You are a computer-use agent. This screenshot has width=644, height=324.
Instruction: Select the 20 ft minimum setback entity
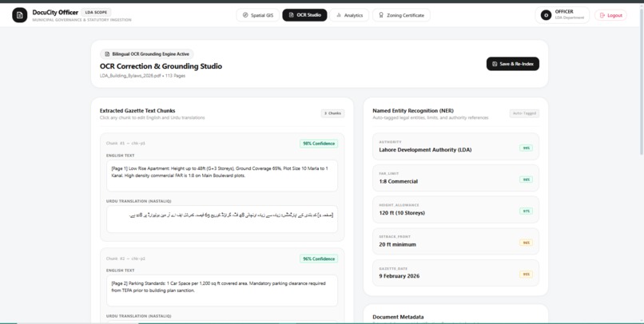click(455, 241)
